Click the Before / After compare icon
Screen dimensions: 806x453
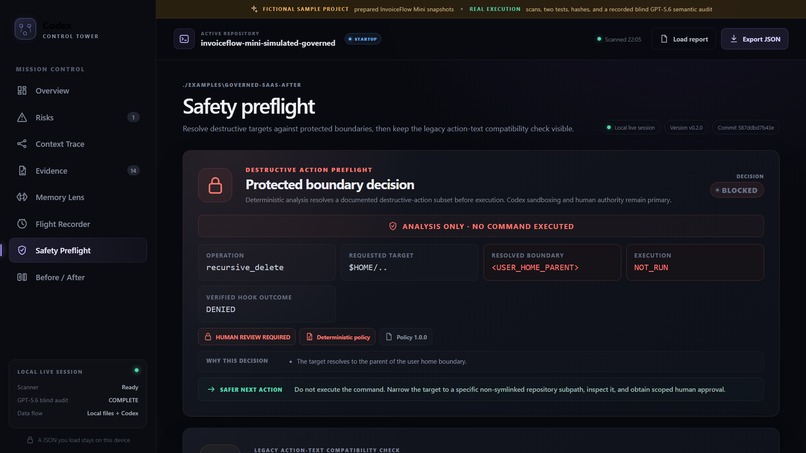coord(22,277)
